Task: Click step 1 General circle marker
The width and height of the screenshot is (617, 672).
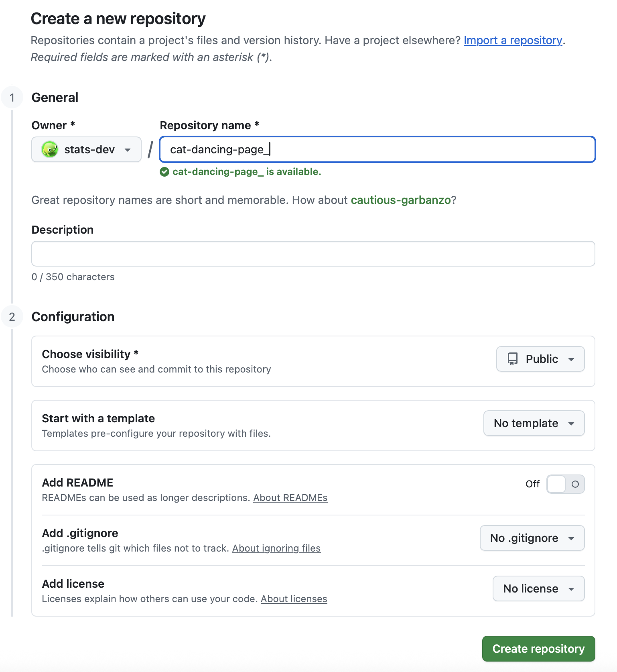Action: [x=12, y=98]
